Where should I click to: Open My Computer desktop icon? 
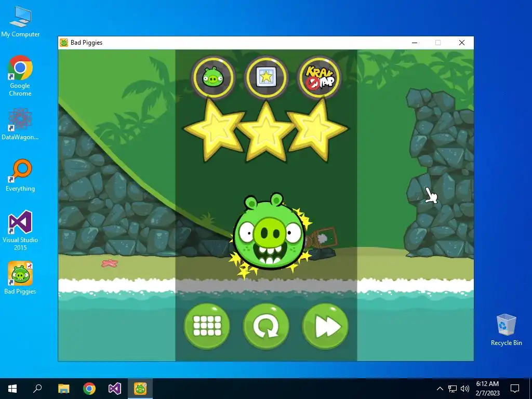pos(20,22)
